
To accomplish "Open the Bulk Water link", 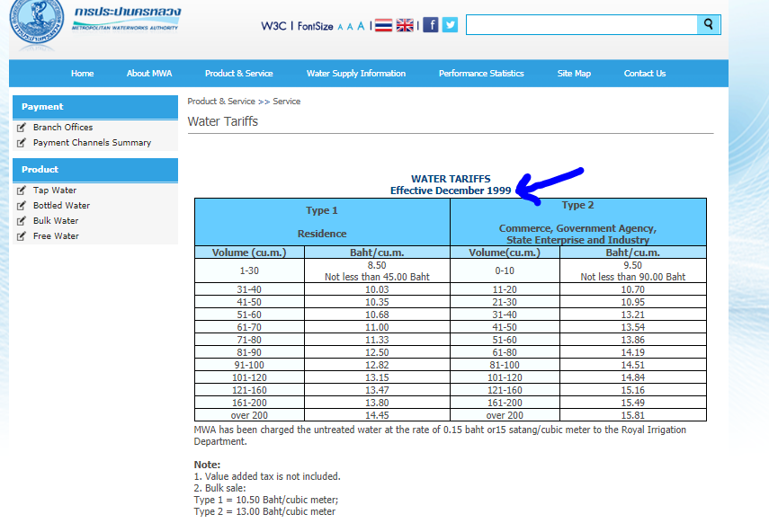I will click(x=56, y=220).
